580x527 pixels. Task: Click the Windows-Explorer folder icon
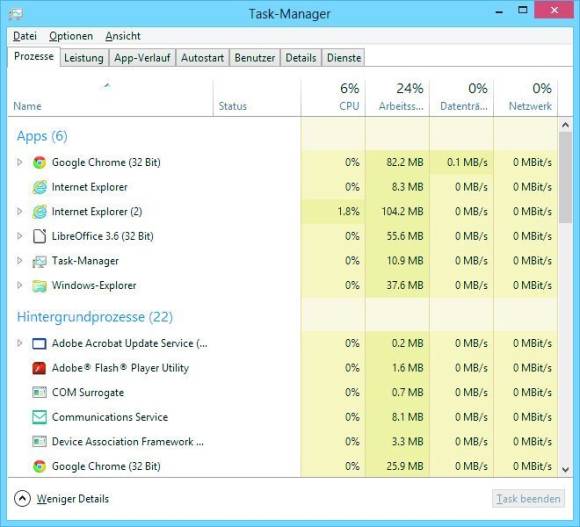coord(39,286)
